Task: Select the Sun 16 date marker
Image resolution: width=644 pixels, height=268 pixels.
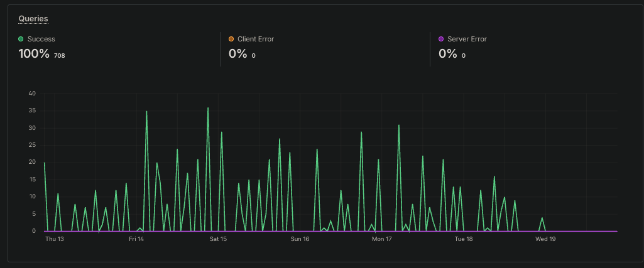Action: point(300,239)
